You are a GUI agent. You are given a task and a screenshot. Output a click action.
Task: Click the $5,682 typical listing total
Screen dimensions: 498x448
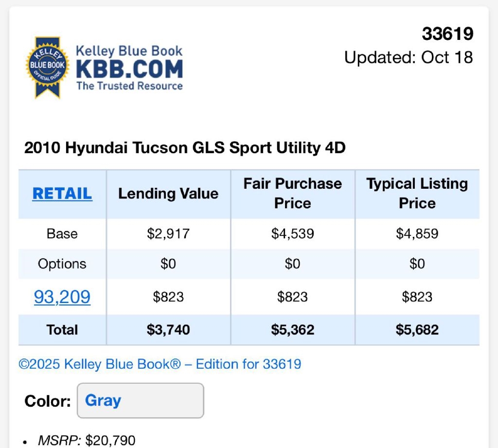pyautogui.click(x=417, y=329)
